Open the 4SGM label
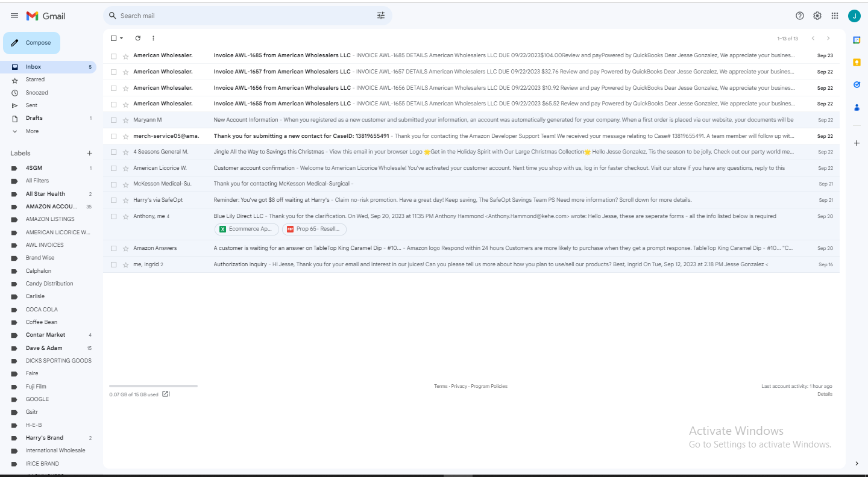 34,168
